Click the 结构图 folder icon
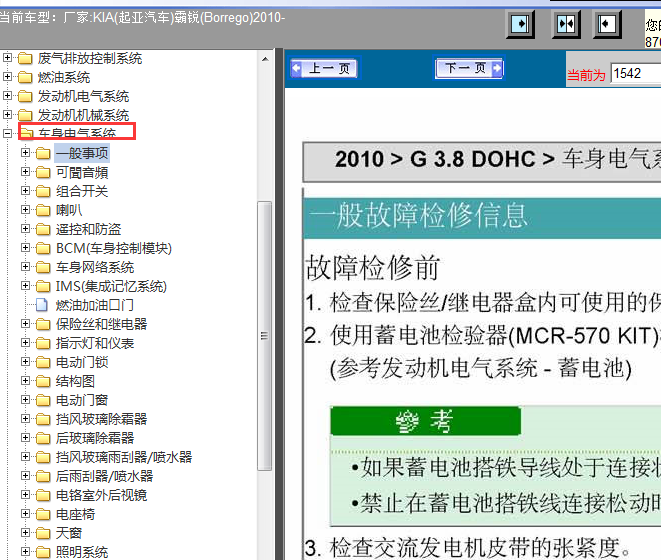The image size is (661, 560). (43, 381)
